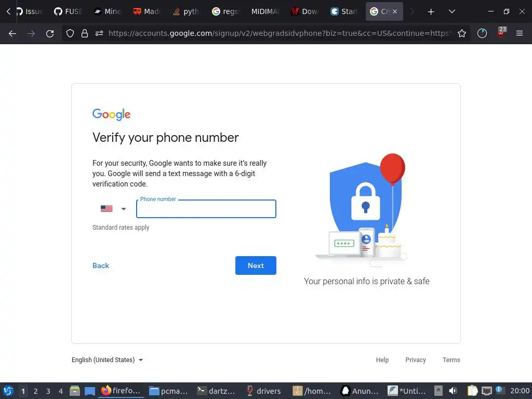Click the site security padlock icon
Image resolution: width=532 pixels, height=399 pixels.
point(85,33)
